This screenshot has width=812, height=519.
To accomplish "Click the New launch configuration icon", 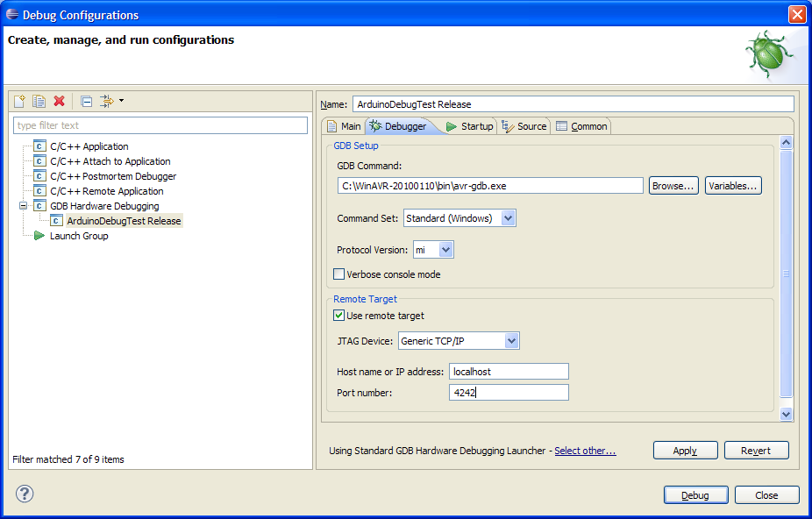I will [20, 101].
